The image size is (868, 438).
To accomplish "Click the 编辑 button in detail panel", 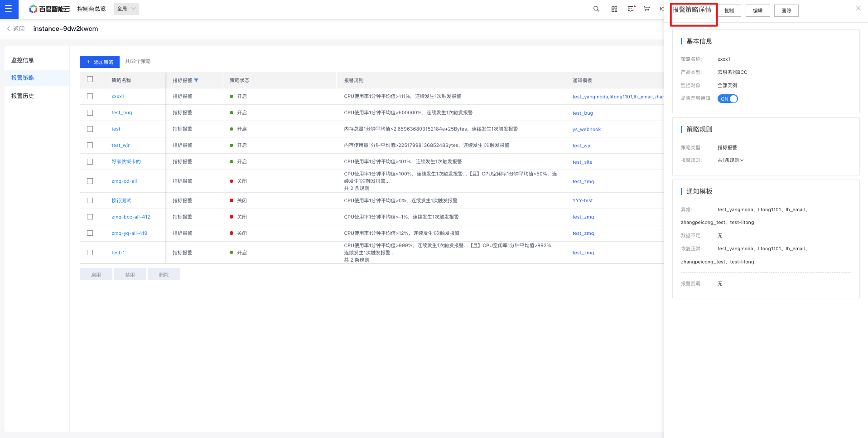I will pos(758,10).
